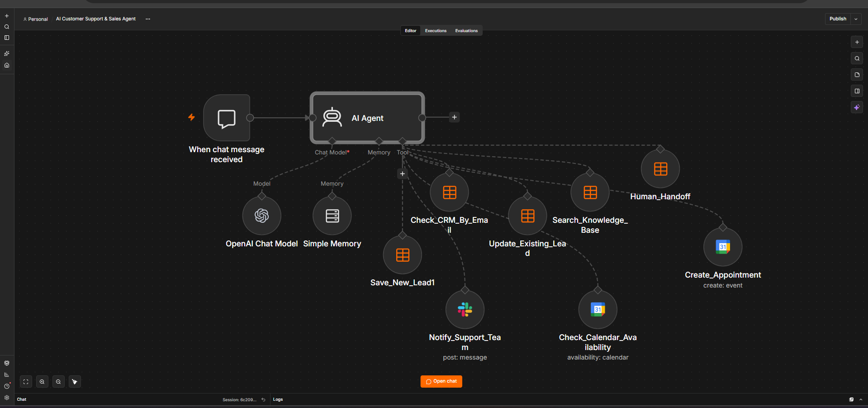868x408 pixels.
Task: Open the help question-mark icon
Action: click(x=7, y=386)
